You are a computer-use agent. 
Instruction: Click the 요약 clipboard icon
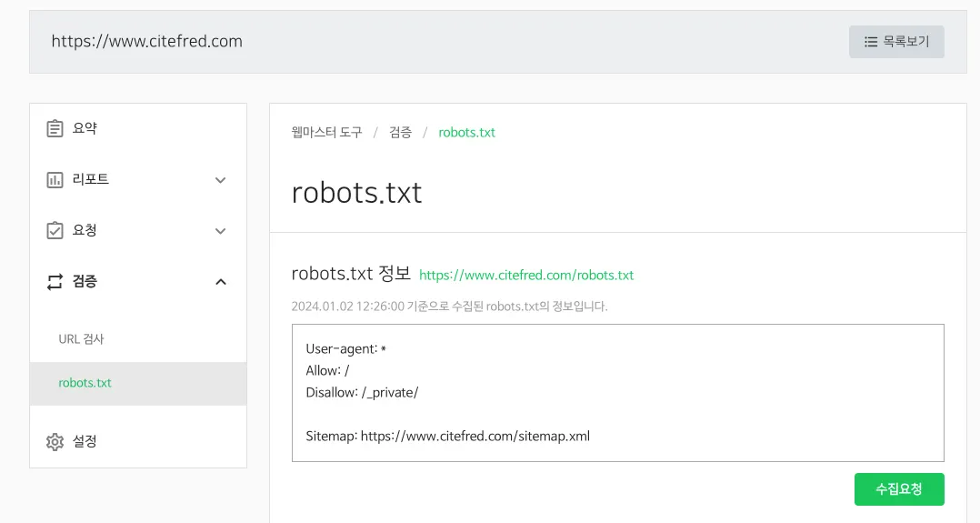[x=55, y=128]
